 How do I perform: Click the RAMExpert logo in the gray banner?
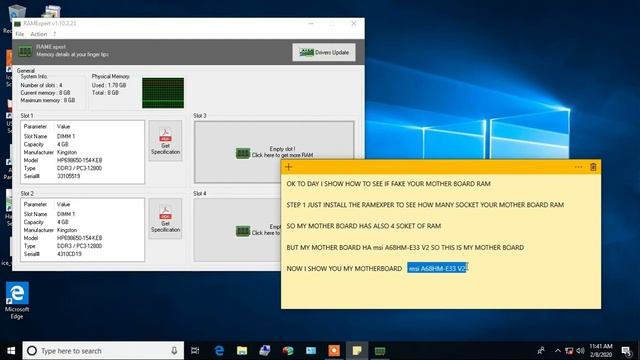coord(25,51)
